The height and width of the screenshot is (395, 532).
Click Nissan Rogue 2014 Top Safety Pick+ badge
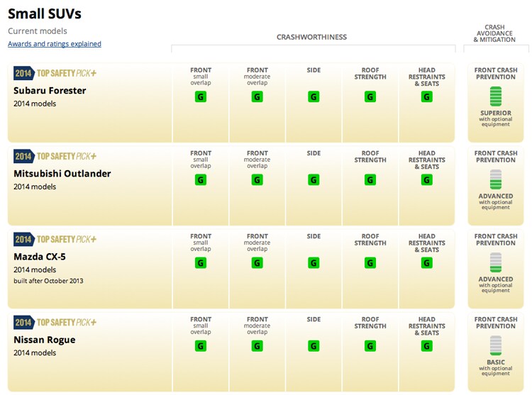pyautogui.click(x=55, y=323)
